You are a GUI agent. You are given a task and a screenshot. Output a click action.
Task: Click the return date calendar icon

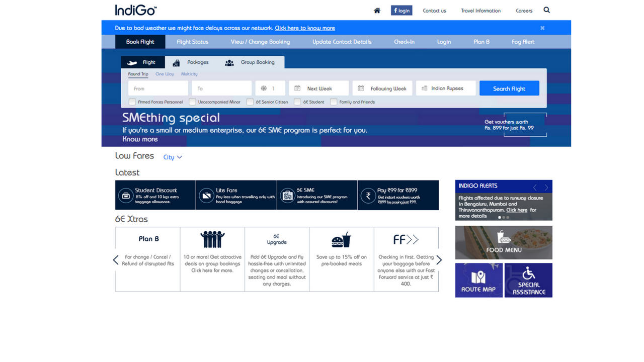coord(361,88)
